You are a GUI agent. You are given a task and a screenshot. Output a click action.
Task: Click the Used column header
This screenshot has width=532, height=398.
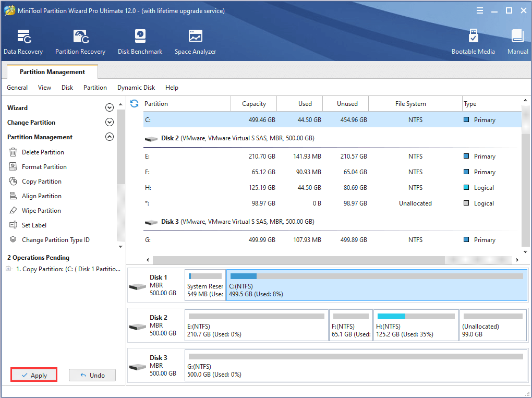[299, 104]
